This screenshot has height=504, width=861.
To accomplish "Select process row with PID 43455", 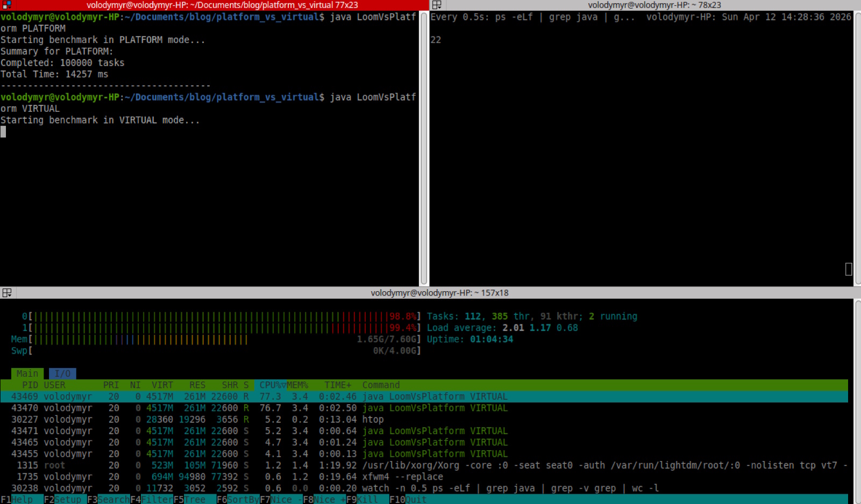I will click(x=424, y=454).
